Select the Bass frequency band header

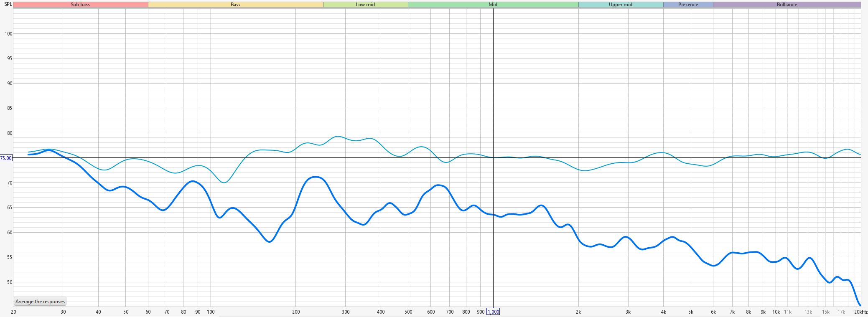tap(235, 5)
